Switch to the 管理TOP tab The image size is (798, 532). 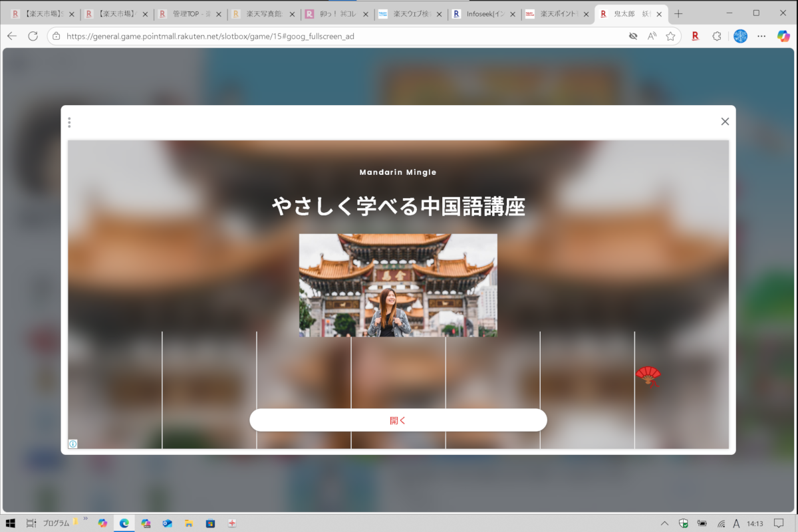click(x=190, y=13)
